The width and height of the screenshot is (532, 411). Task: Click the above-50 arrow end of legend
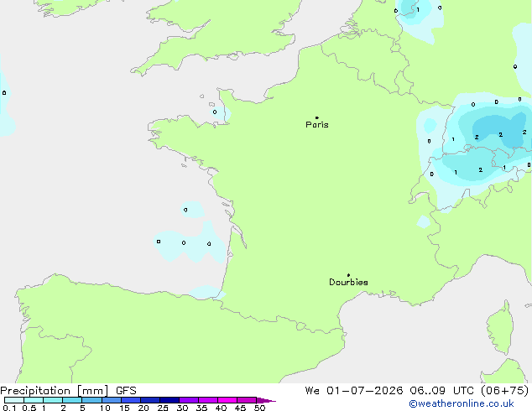click(x=266, y=400)
